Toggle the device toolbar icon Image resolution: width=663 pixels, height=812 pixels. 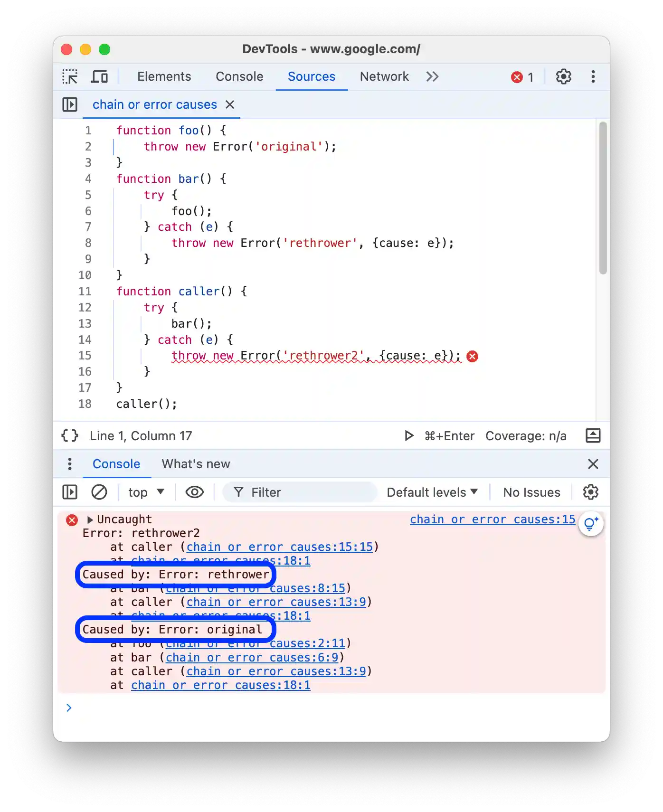pyautogui.click(x=99, y=76)
